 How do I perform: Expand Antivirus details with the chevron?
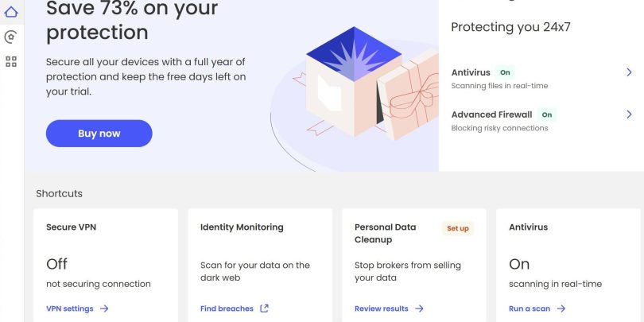tap(629, 72)
